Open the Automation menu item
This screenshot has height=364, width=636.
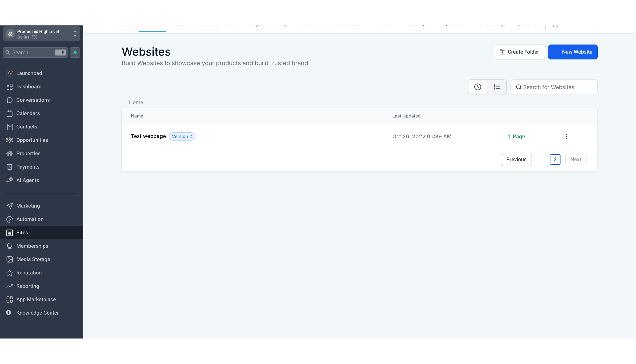(30, 219)
